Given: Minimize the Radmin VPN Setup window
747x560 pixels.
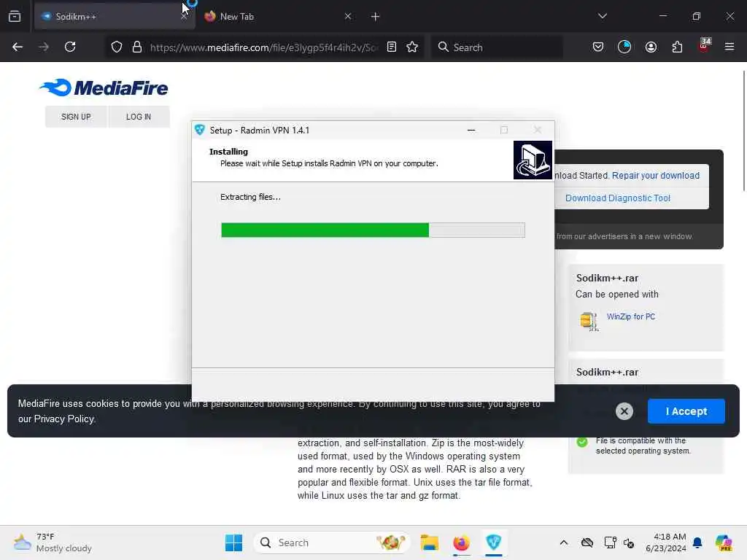Looking at the screenshot, I should (x=471, y=130).
